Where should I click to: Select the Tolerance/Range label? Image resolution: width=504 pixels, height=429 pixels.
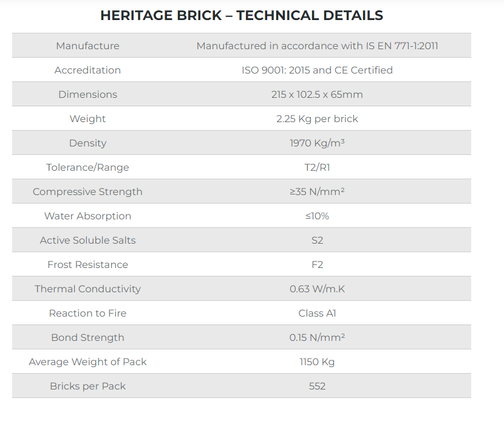click(88, 167)
